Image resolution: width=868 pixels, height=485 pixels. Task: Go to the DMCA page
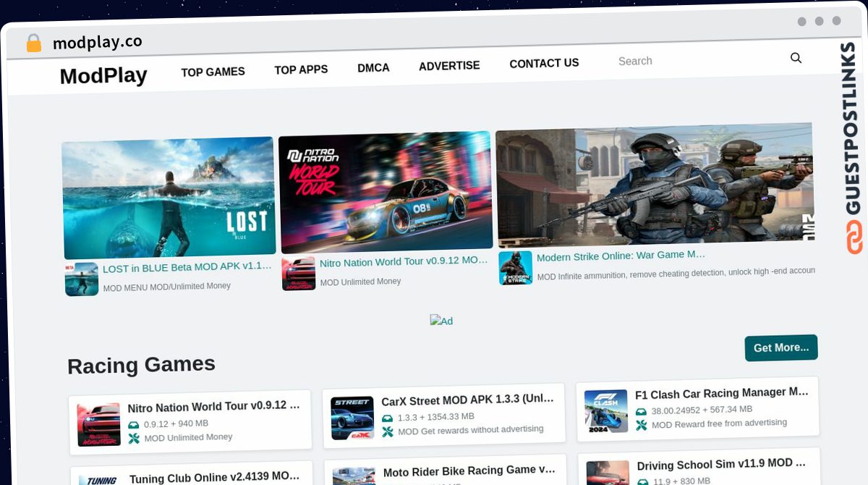pyautogui.click(x=373, y=68)
